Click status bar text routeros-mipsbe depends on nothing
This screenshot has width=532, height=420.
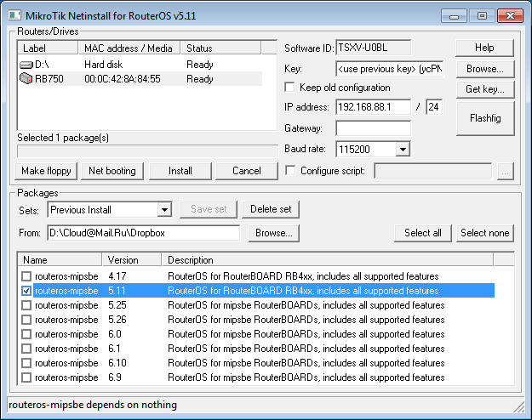[x=93, y=405]
